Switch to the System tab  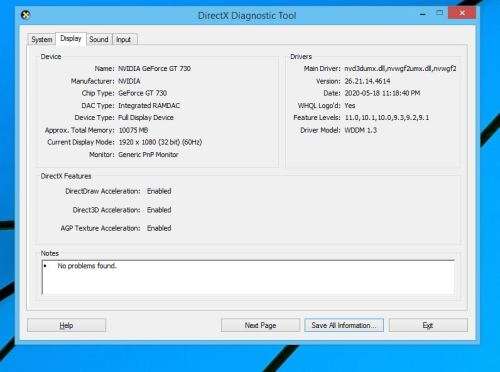click(41, 39)
